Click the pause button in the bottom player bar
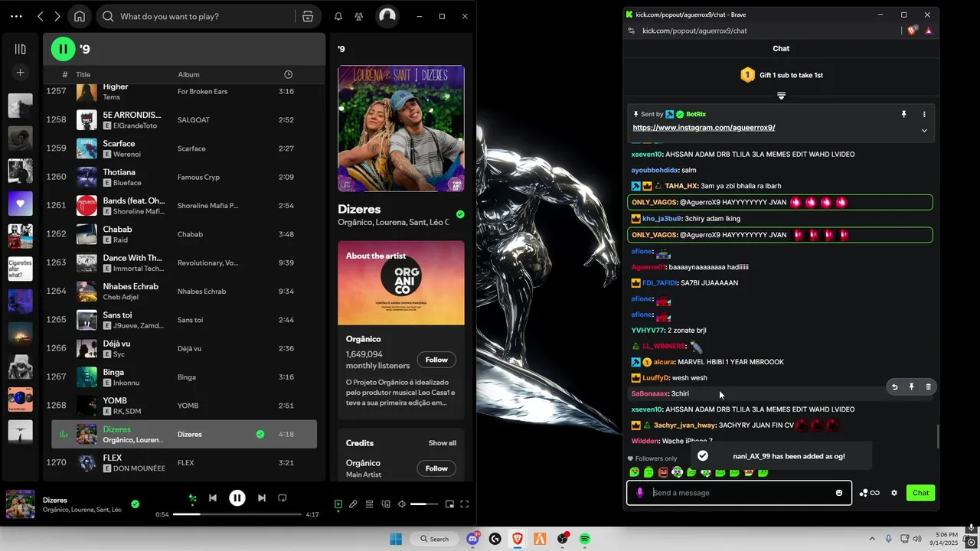The image size is (980, 551). [237, 498]
